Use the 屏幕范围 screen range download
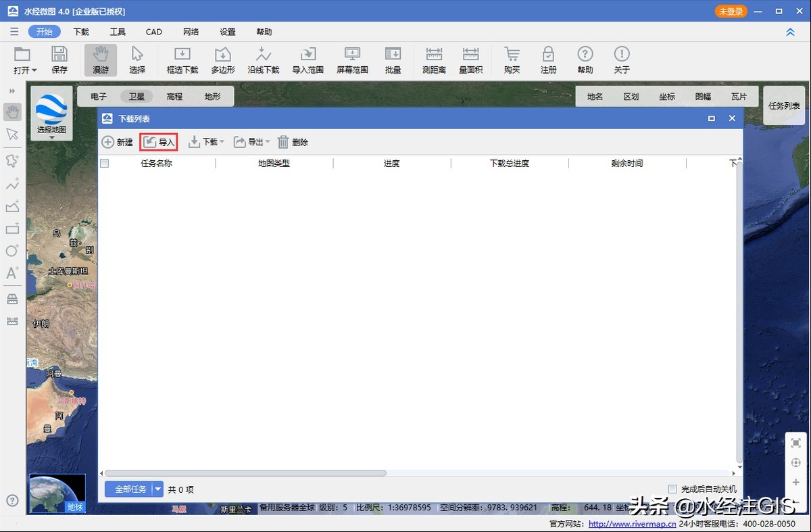 pos(352,60)
